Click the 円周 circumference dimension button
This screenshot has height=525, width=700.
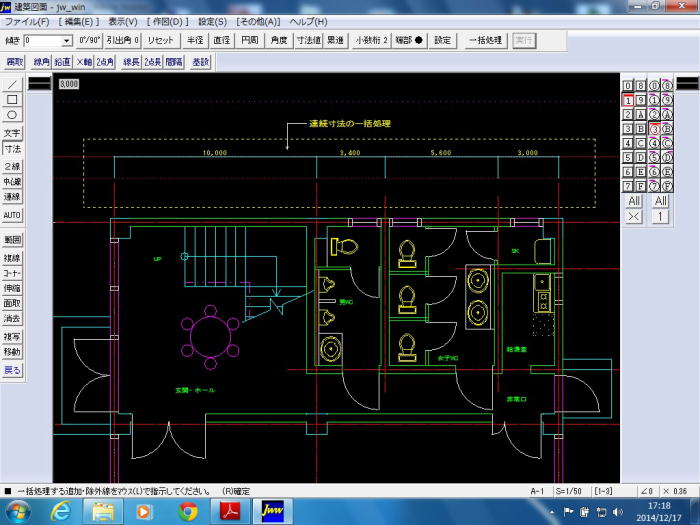tap(250, 41)
